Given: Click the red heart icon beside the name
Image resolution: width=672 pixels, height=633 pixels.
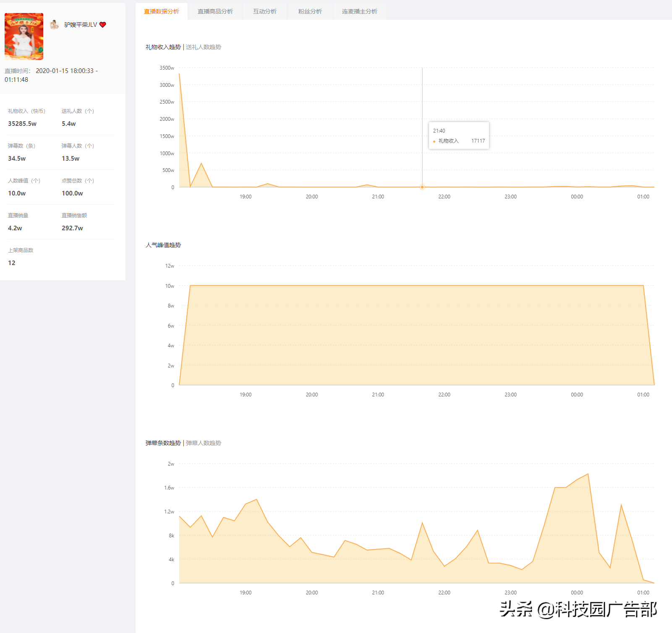Looking at the screenshot, I should (103, 25).
